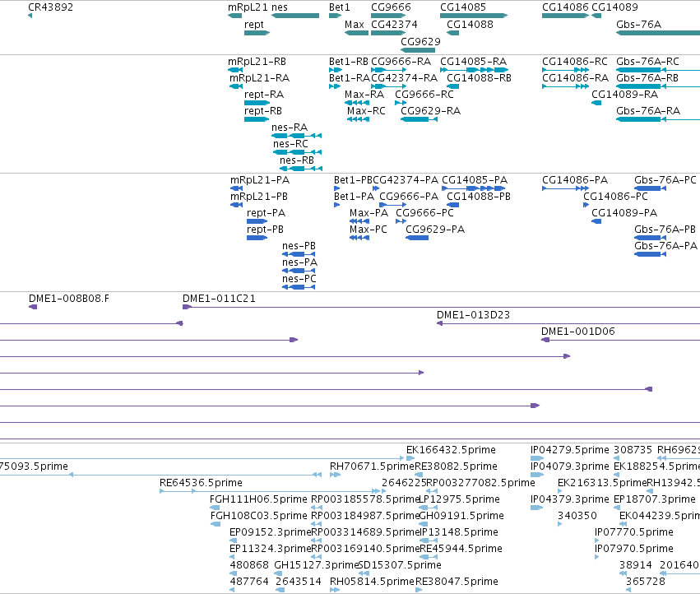Select the IP04279.5prime EST label
This screenshot has height=594, width=700.
[570, 450]
